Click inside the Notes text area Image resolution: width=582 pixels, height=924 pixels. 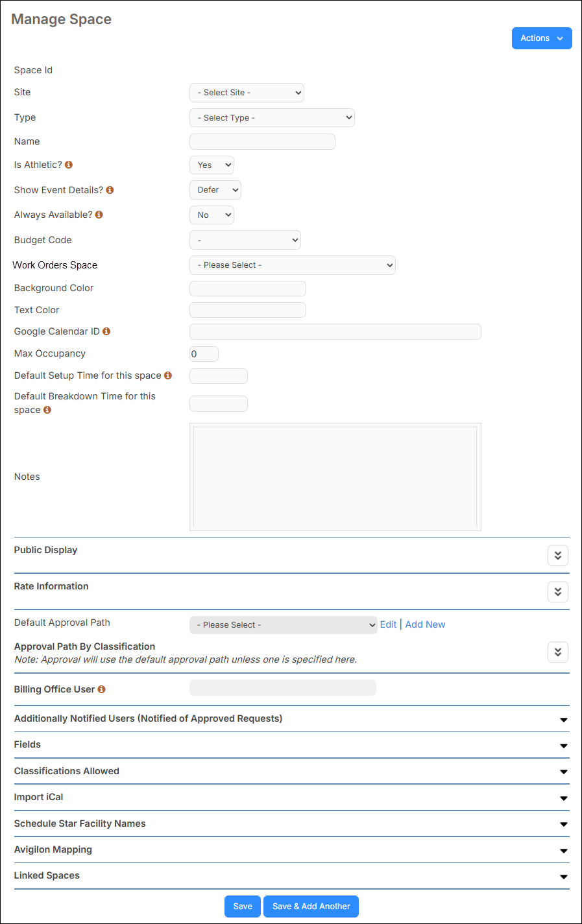[x=335, y=477]
